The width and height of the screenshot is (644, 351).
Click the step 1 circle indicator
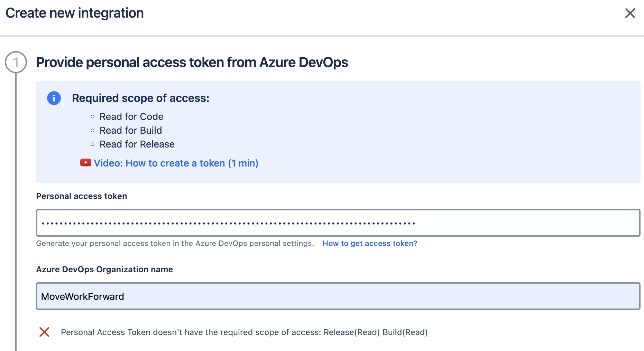click(16, 63)
